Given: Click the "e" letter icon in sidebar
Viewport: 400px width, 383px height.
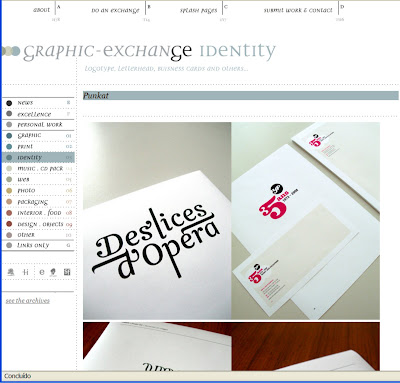Looking at the screenshot, I should pyautogui.click(x=42, y=272).
